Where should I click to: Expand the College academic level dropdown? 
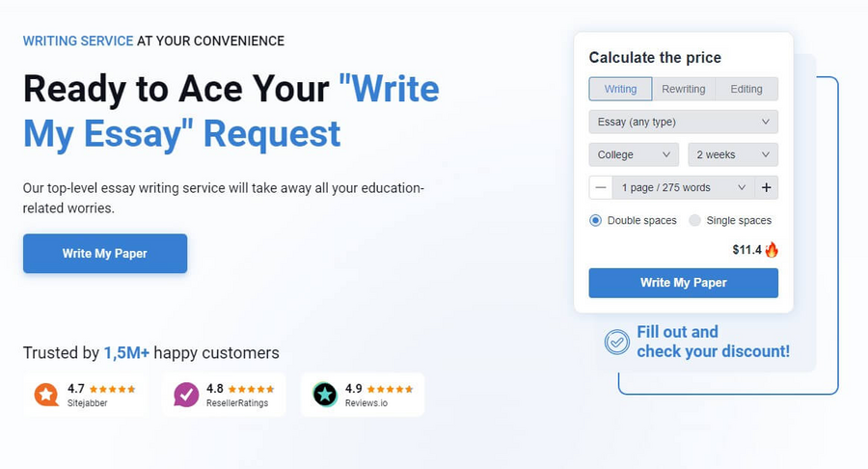click(634, 154)
